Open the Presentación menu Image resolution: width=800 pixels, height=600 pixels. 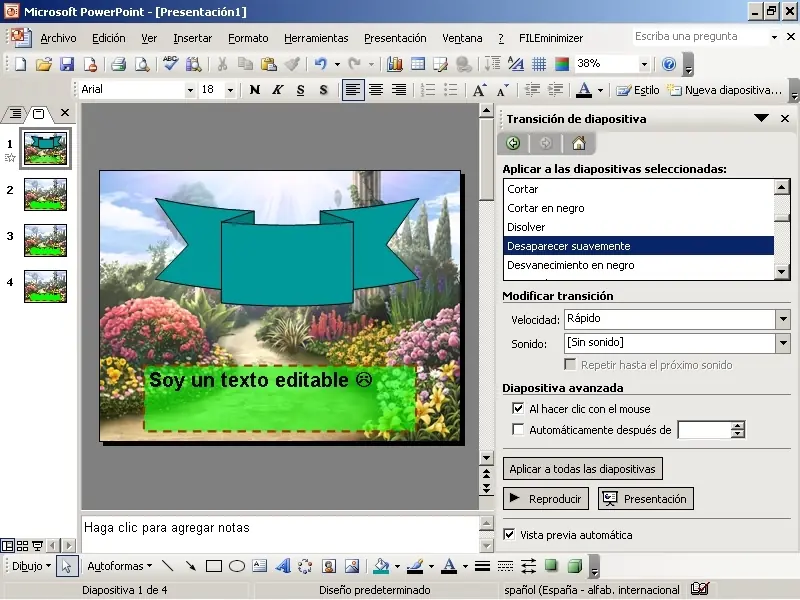click(x=394, y=38)
